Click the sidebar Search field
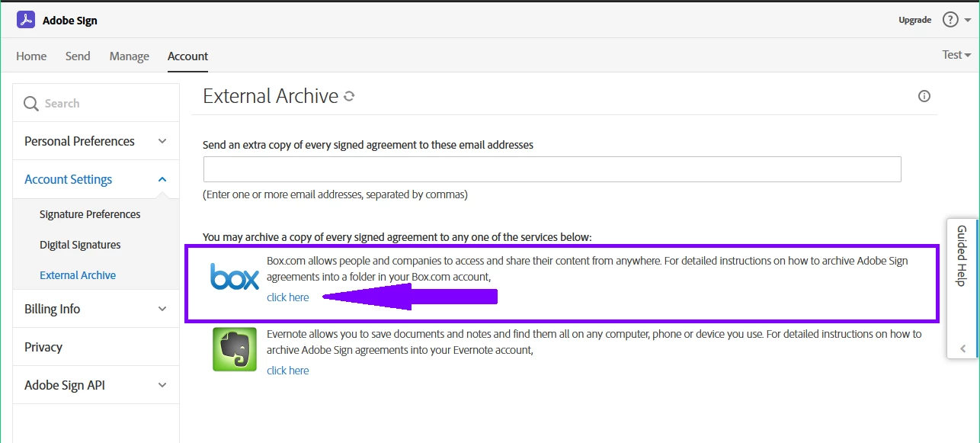This screenshot has width=980, height=443. pos(96,104)
